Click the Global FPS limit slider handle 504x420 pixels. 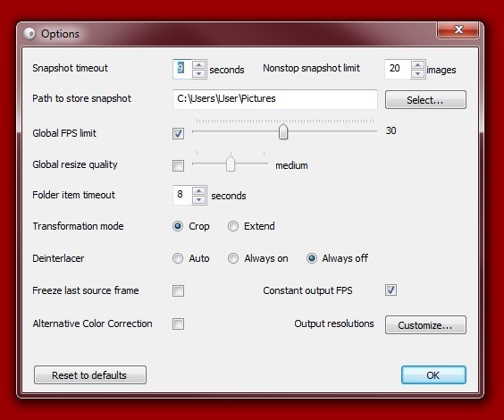(x=283, y=131)
